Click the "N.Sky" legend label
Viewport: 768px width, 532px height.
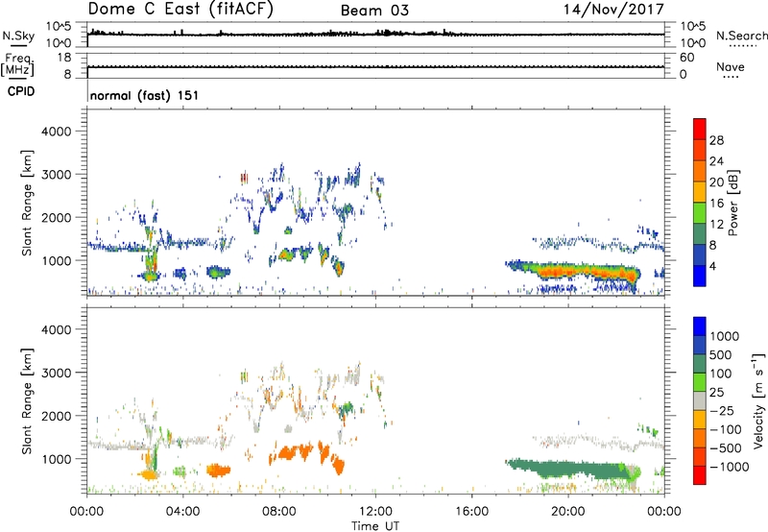18,36
